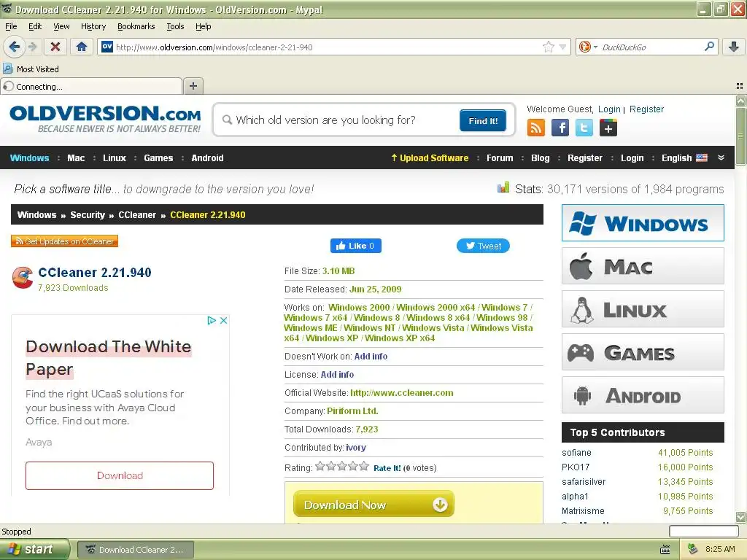747x560 pixels.
Task: Click the English language selector
Action: (684, 157)
